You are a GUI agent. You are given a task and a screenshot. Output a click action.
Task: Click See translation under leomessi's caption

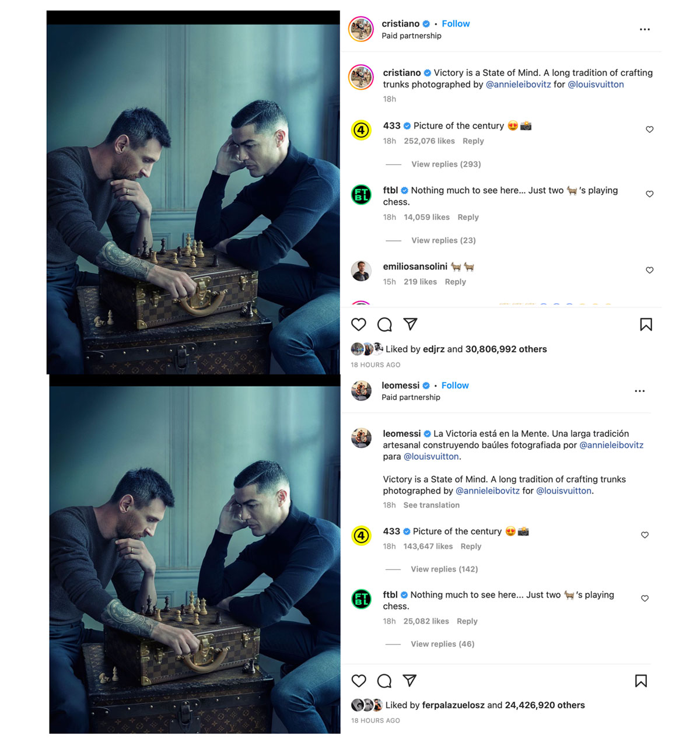pos(431,505)
